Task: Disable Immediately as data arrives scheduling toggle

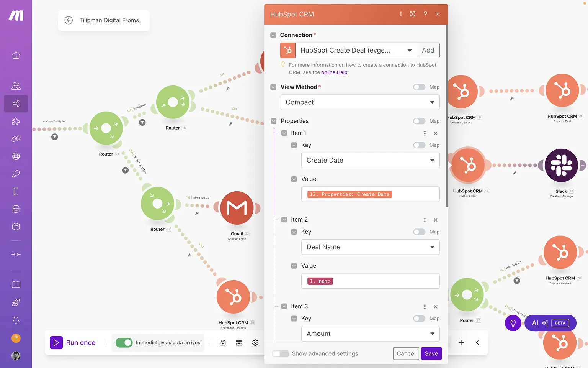Action: [124, 343]
